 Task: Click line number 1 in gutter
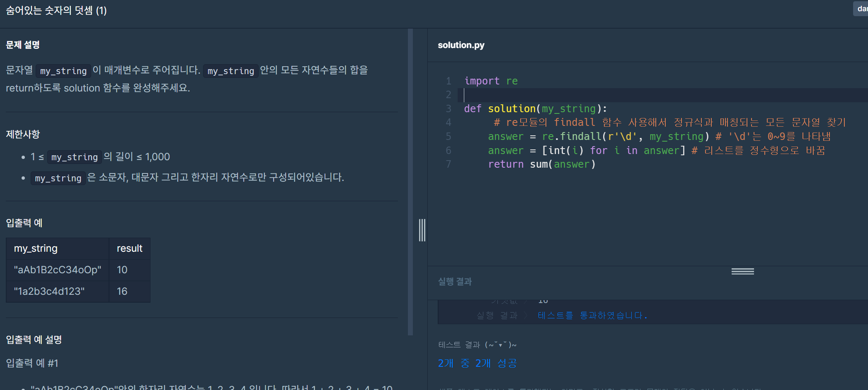click(449, 81)
